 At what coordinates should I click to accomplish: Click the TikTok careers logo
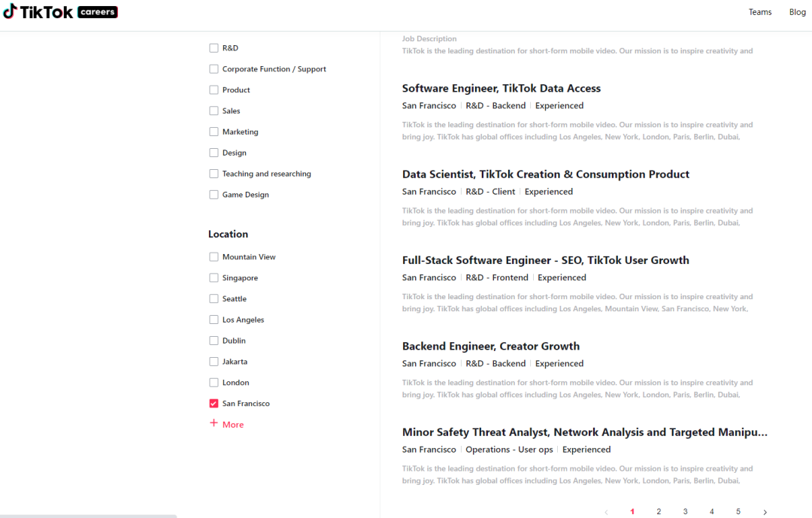(60, 12)
